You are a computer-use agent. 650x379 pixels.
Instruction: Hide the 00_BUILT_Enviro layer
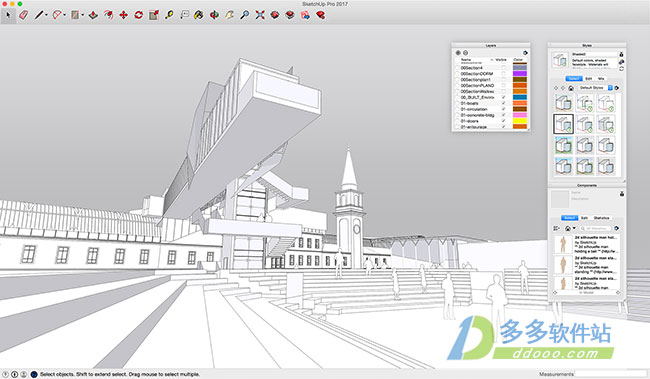click(x=503, y=97)
